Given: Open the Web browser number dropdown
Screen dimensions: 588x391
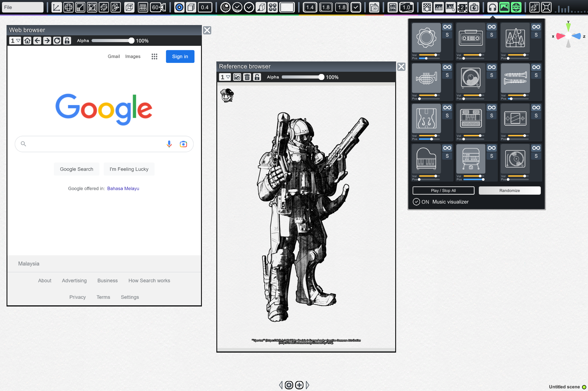Looking at the screenshot, I should click(15, 41).
